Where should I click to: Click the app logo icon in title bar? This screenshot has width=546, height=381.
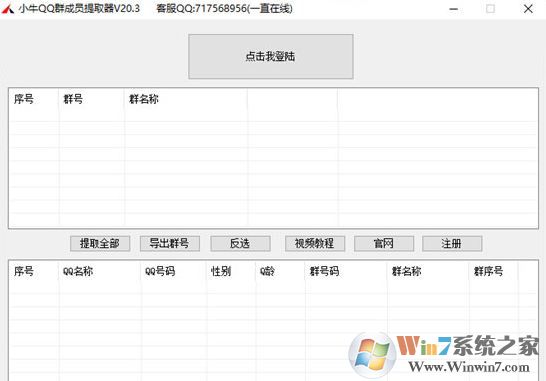(x=8, y=8)
